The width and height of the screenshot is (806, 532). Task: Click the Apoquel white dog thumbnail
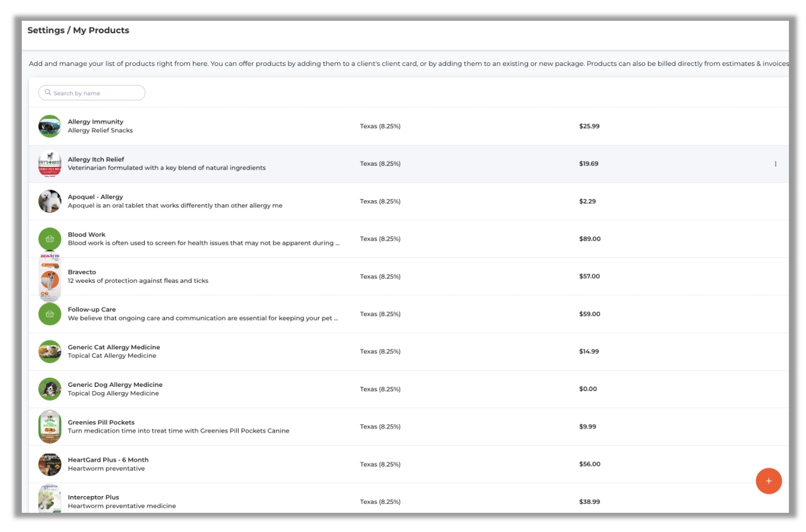[x=50, y=201]
